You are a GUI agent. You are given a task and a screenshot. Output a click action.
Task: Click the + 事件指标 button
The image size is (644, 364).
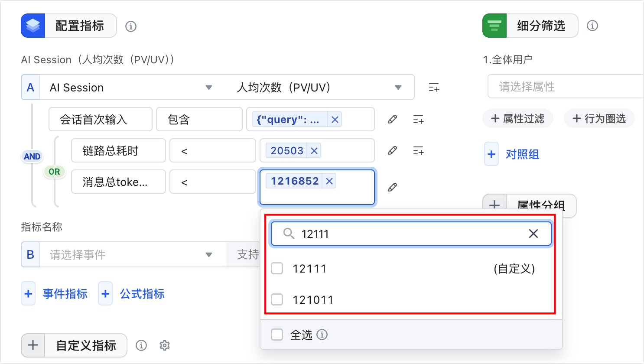click(55, 294)
